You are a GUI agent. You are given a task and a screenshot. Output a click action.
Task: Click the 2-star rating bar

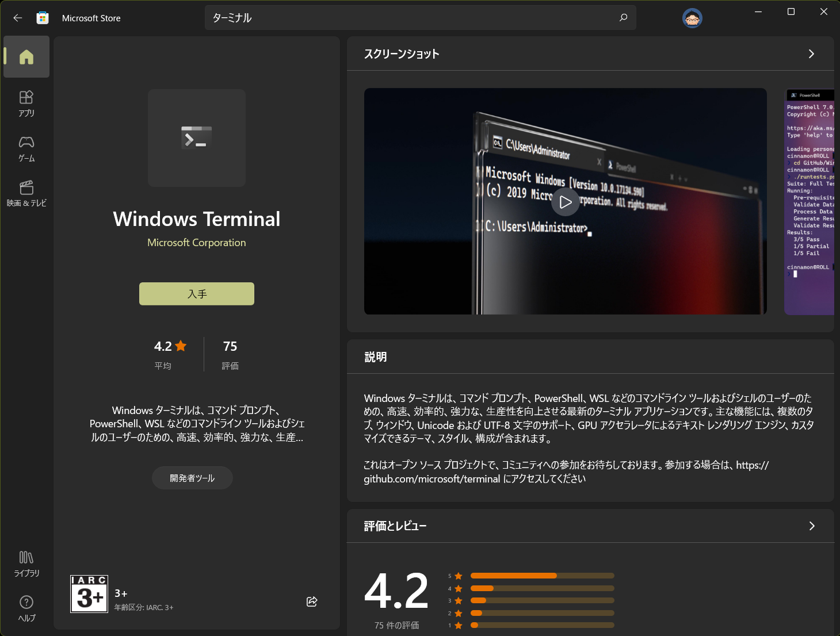[542, 613]
